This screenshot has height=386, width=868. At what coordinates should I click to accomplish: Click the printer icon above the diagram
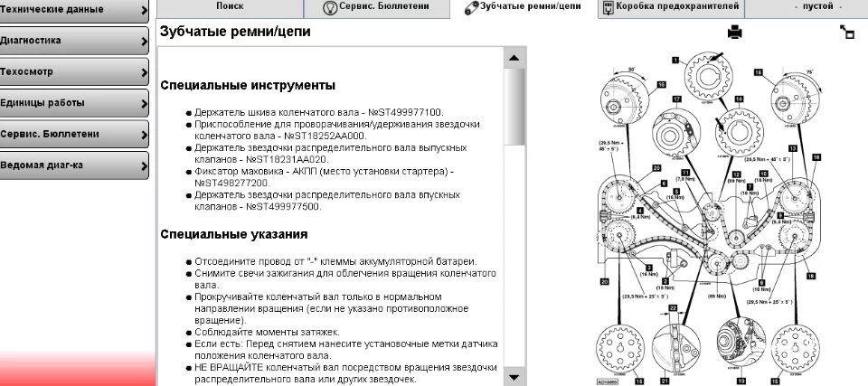(x=734, y=33)
